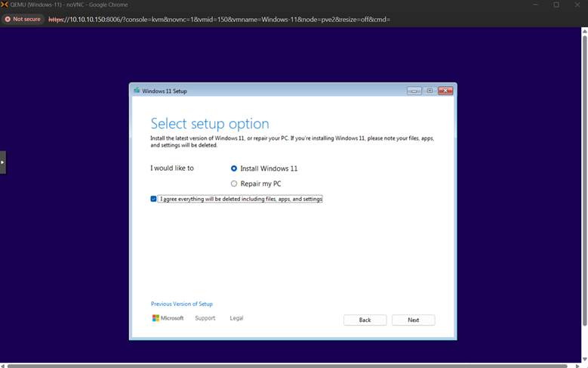
Task: Uncheck the agree everything will be deleted checkbox
Action: 154,199
